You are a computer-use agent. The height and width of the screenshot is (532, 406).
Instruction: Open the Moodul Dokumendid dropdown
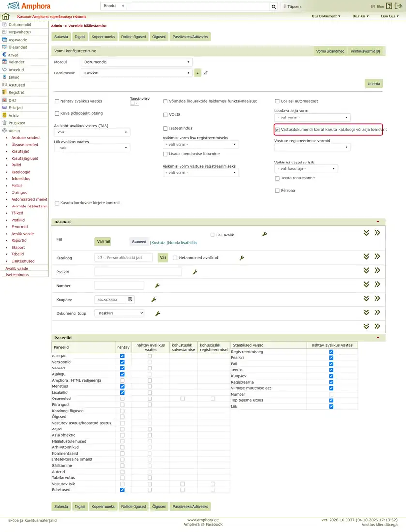click(137, 62)
